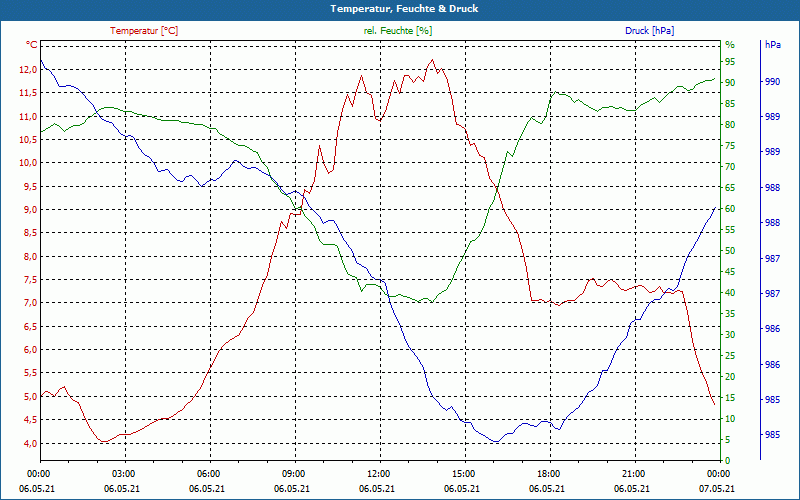Select the green 'rel. Feuchte [%]' legend label
Image resolution: width=800 pixels, height=500 pixels.
click(397, 31)
